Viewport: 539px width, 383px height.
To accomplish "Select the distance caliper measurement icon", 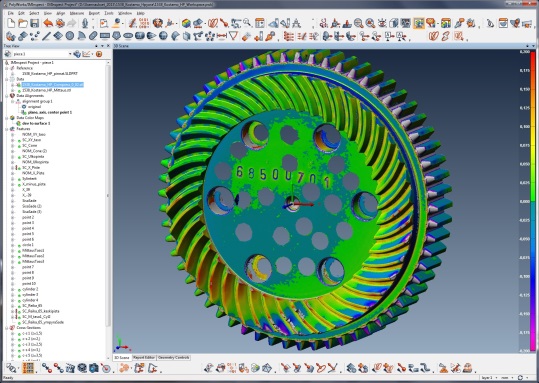I will [x=222, y=36].
